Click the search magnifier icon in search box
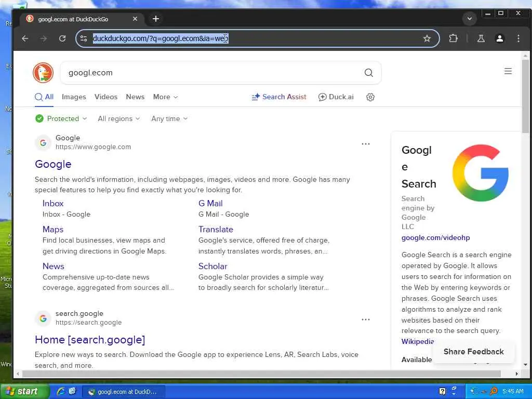Screen dimensions: 532x399 click(x=368, y=73)
